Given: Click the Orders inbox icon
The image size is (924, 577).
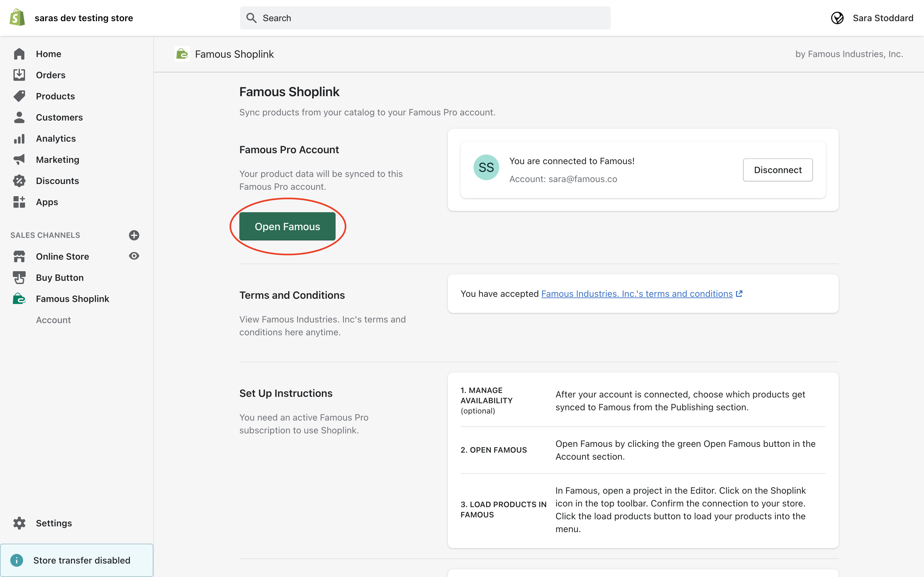Looking at the screenshot, I should click(19, 75).
